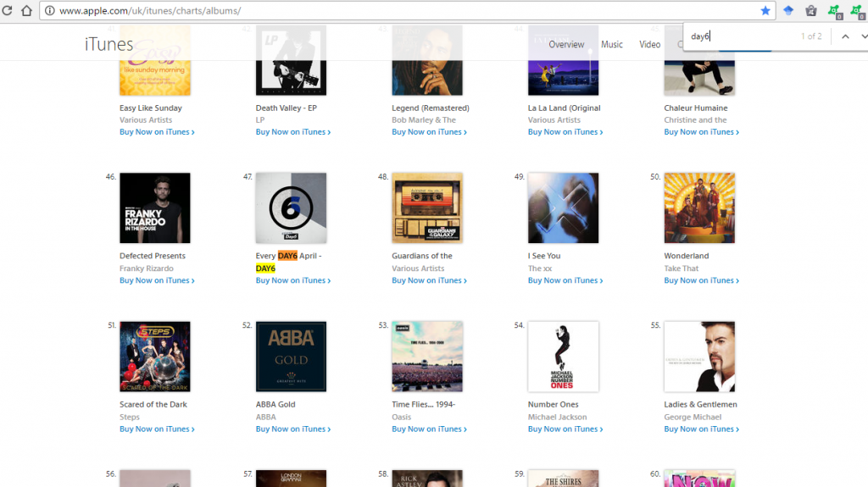The height and width of the screenshot is (487, 868).
Task: Open the ABBA Gold cover art
Action: [292, 357]
